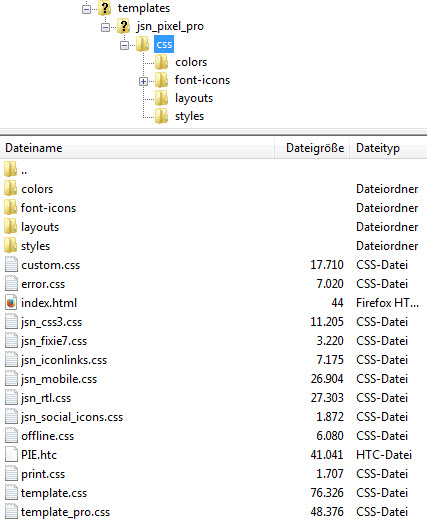The height and width of the screenshot is (524, 427).
Task: Click file icon of offline.css
Action: click(x=11, y=436)
